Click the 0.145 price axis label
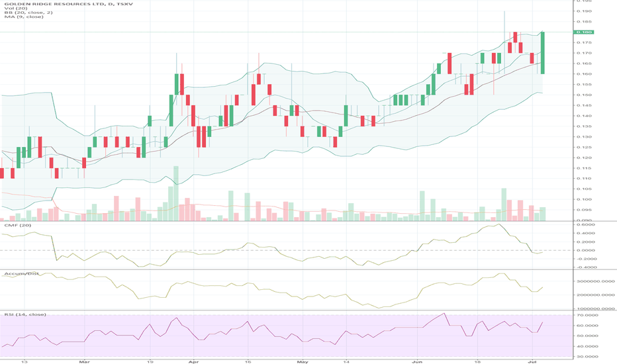Viewport: 617px width, 364px height. pos(584,105)
